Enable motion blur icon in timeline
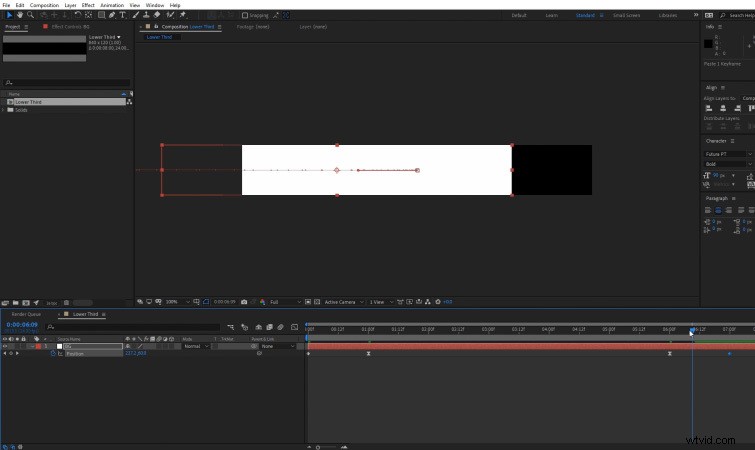The width and height of the screenshot is (755, 450). pos(281,327)
